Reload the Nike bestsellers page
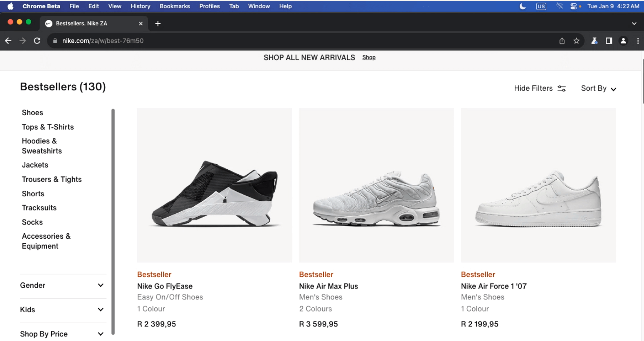Image resolution: width=644 pixels, height=341 pixels. click(x=37, y=41)
